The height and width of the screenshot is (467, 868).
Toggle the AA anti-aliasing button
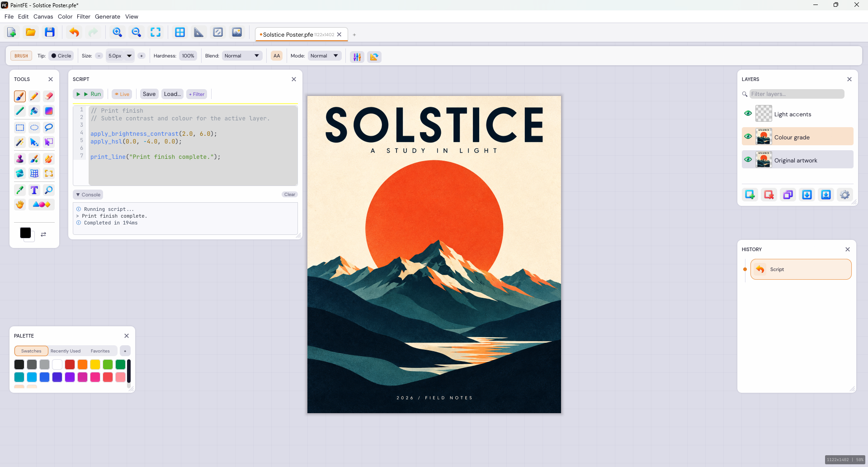click(277, 56)
